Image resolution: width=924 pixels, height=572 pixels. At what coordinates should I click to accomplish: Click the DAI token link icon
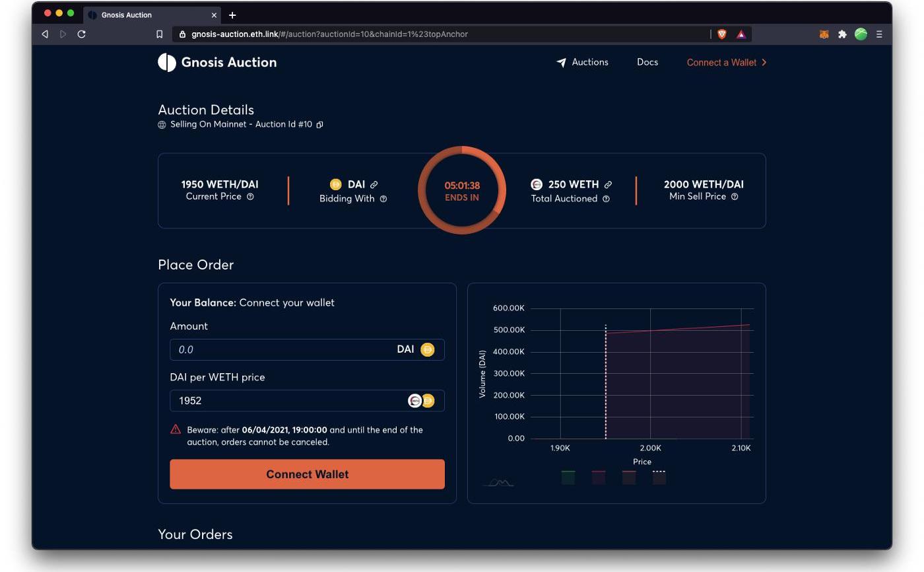pyautogui.click(x=374, y=185)
